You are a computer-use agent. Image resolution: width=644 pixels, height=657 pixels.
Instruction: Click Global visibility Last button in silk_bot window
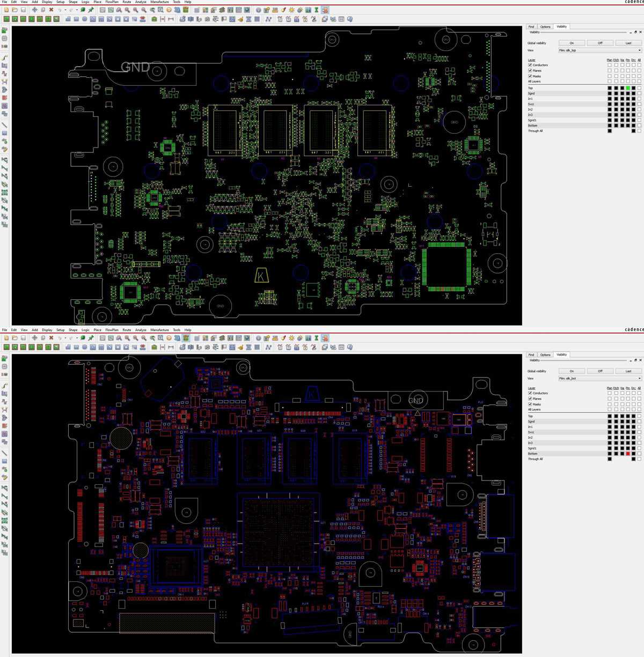(628, 371)
